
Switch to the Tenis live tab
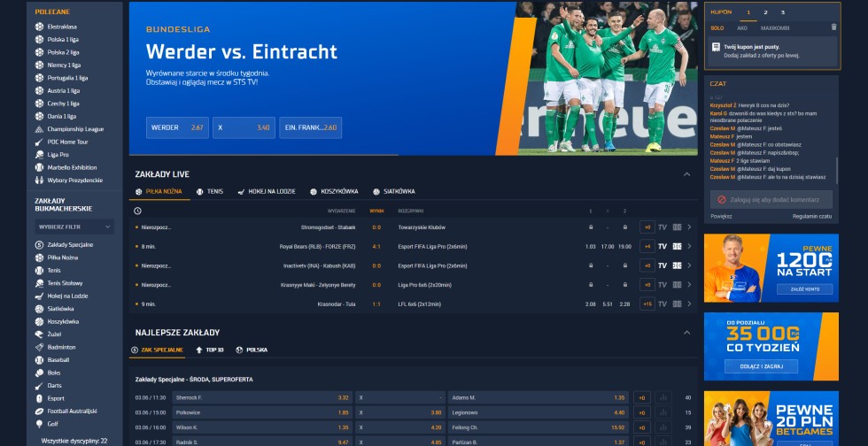pyautogui.click(x=210, y=191)
